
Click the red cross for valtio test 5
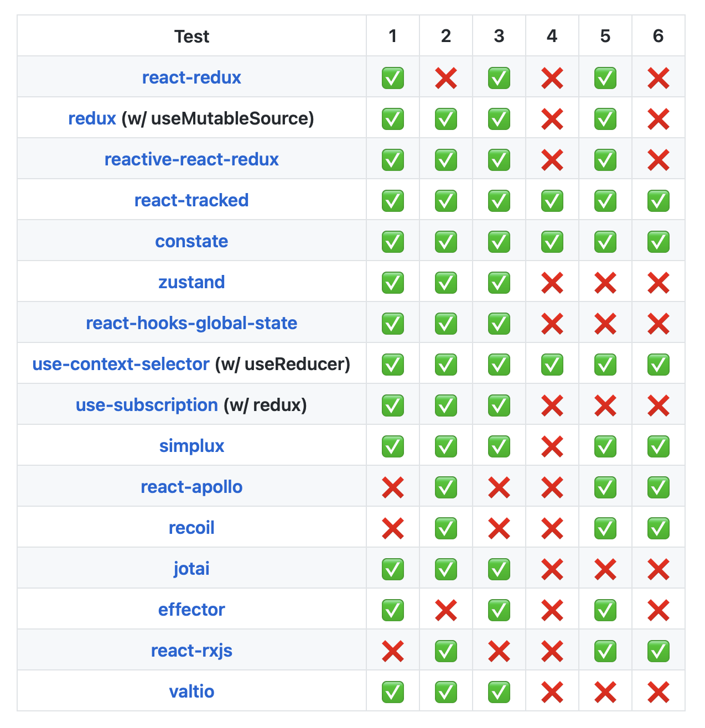pos(605,692)
